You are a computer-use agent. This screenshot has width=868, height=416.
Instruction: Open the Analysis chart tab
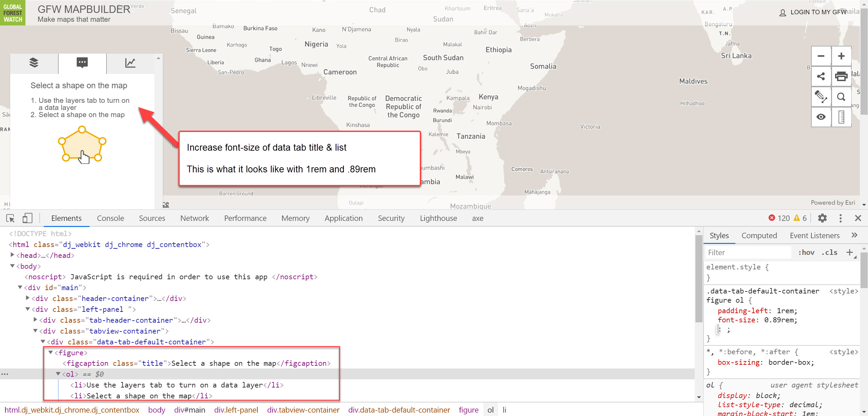[x=130, y=63]
